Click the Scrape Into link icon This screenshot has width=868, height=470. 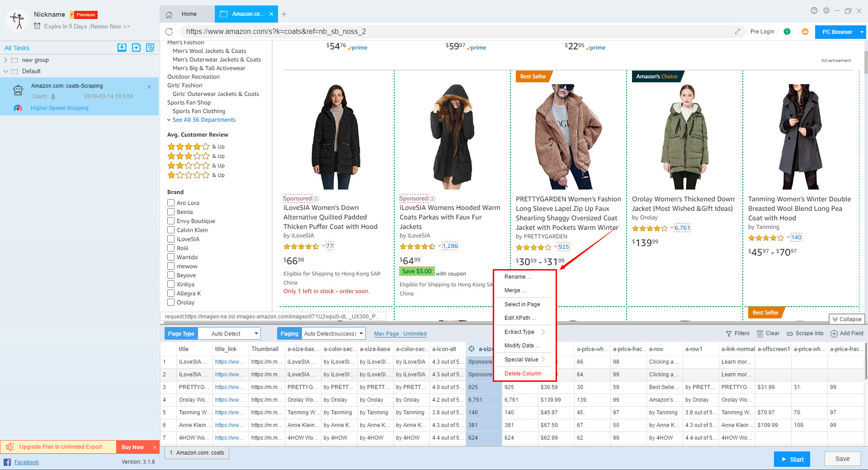tap(790, 334)
